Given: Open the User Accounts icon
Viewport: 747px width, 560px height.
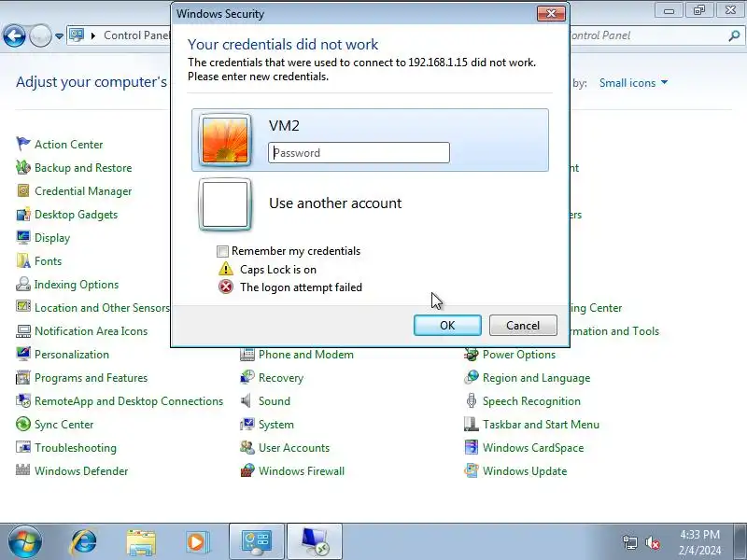Looking at the screenshot, I should (x=247, y=447).
